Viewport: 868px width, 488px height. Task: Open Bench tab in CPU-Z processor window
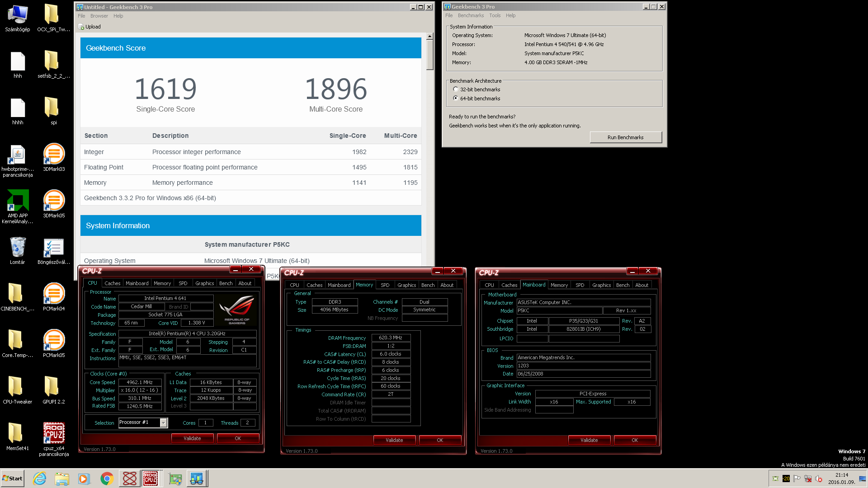click(226, 283)
